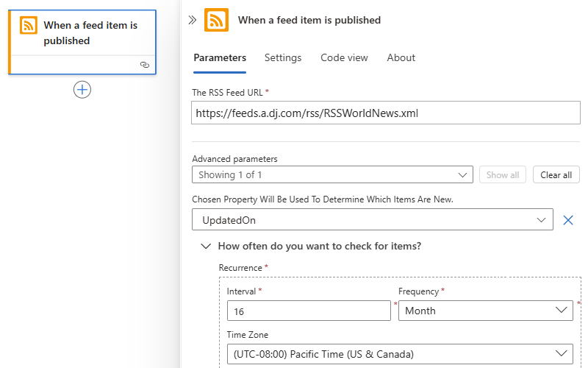Add a new step with the plus button
The width and height of the screenshot is (588, 368).
click(x=82, y=90)
